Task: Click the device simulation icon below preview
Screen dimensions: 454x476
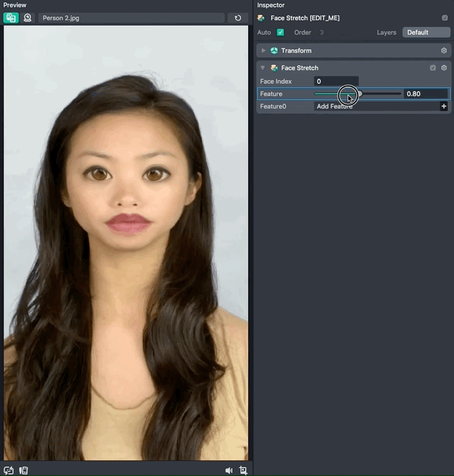Action: (23, 470)
